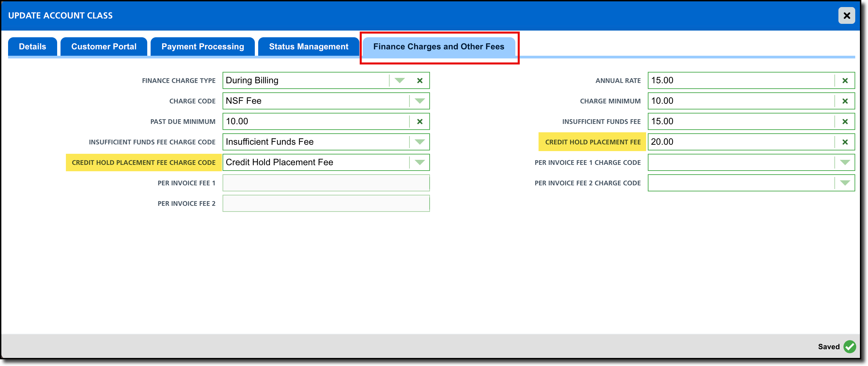The image size is (868, 366).
Task: Clear the Past Due Minimum field
Action: coord(420,122)
